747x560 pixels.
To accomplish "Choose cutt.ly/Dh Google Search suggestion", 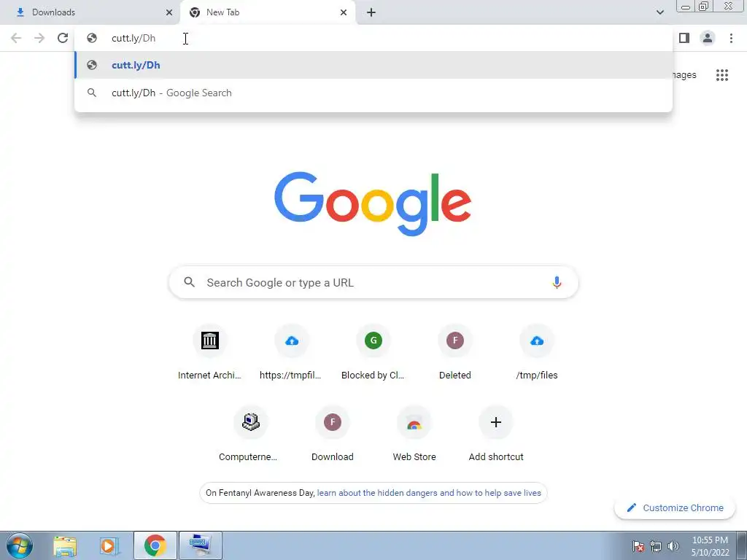I will click(x=373, y=93).
